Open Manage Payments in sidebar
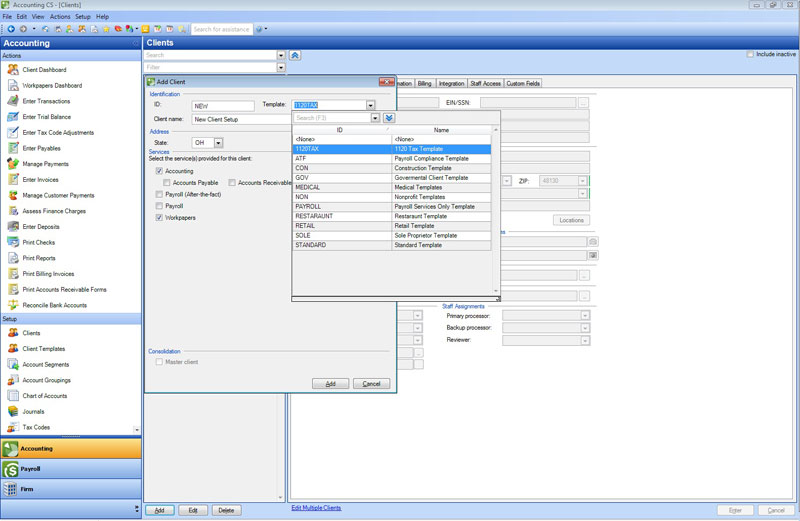 point(45,164)
